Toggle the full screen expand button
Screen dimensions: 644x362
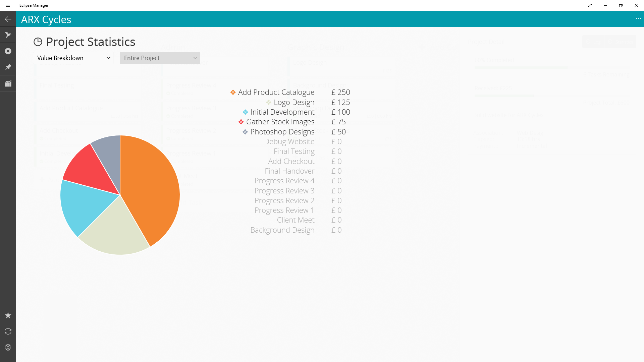click(x=590, y=5)
